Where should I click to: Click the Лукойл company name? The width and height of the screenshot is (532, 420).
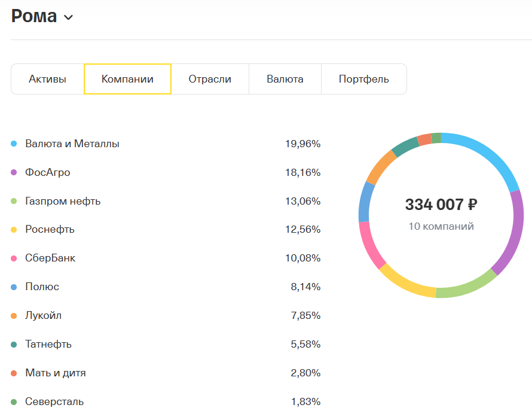[x=44, y=315]
